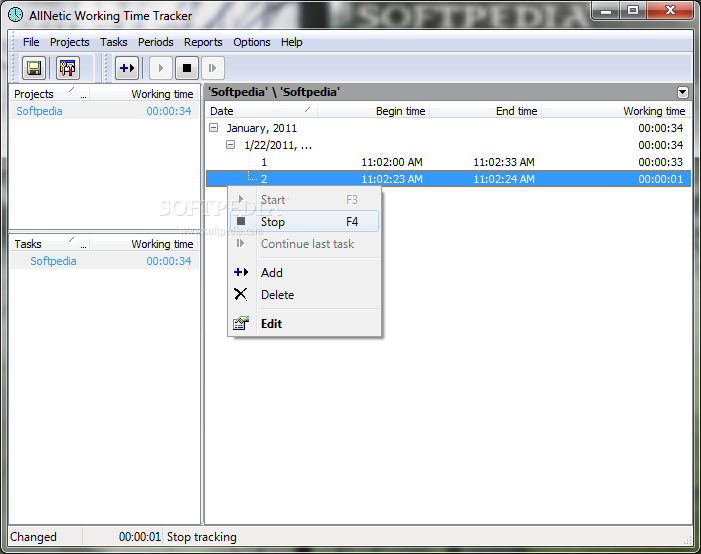Click the Save floppy disk toolbar icon
This screenshot has width=701, height=554.
click(x=34, y=68)
